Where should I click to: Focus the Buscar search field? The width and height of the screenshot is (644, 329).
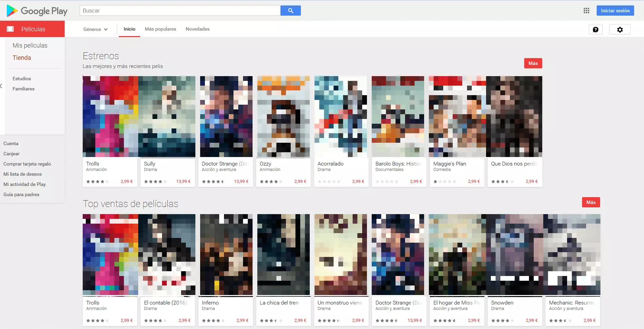click(180, 11)
